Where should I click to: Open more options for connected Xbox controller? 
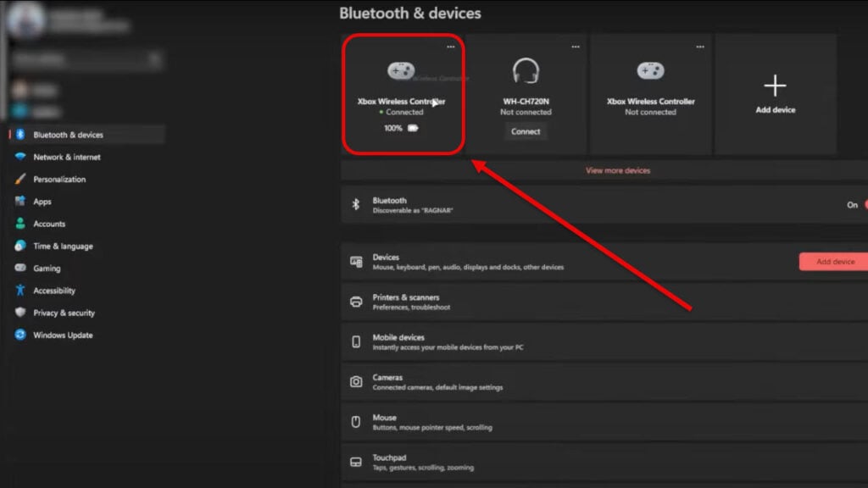click(x=451, y=47)
